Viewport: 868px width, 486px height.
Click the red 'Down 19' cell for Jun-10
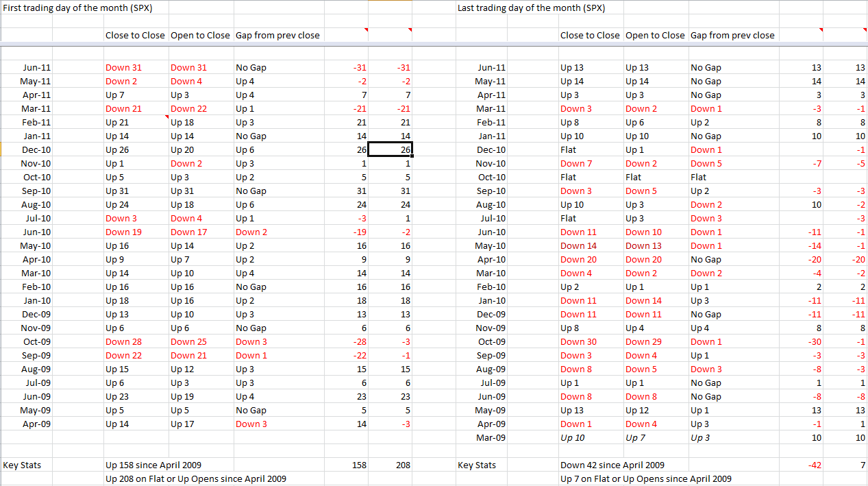(123, 232)
